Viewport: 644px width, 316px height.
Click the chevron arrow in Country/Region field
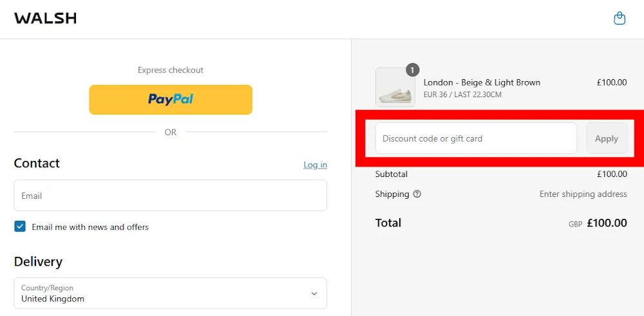tap(314, 293)
